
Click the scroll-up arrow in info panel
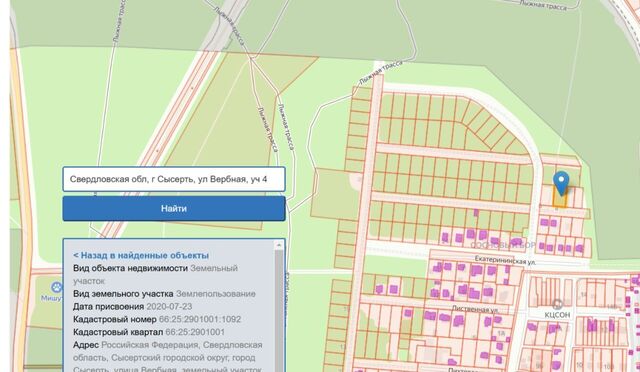[279, 245]
